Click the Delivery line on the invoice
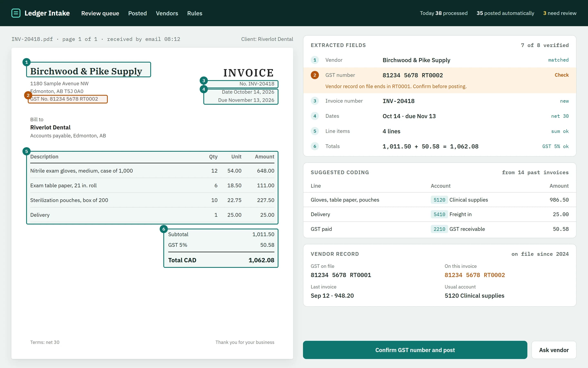Viewport: 588px width, 368px height. click(x=152, y=215)
